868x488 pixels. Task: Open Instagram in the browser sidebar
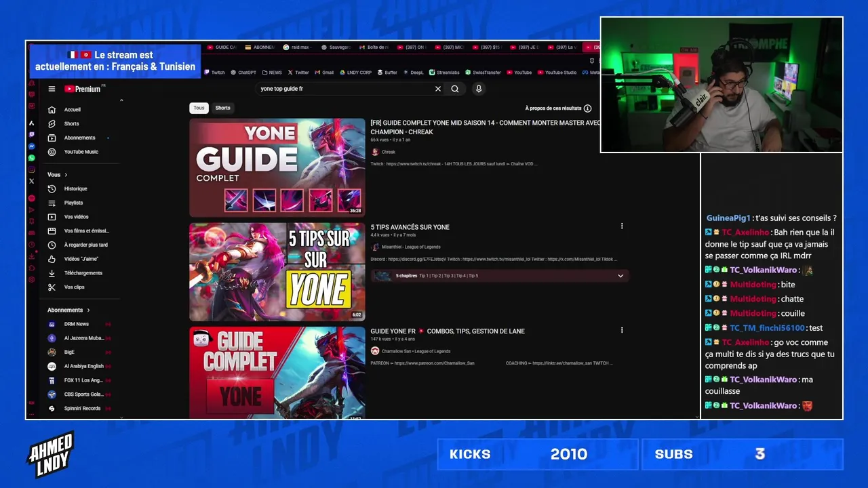coord(31,169)
